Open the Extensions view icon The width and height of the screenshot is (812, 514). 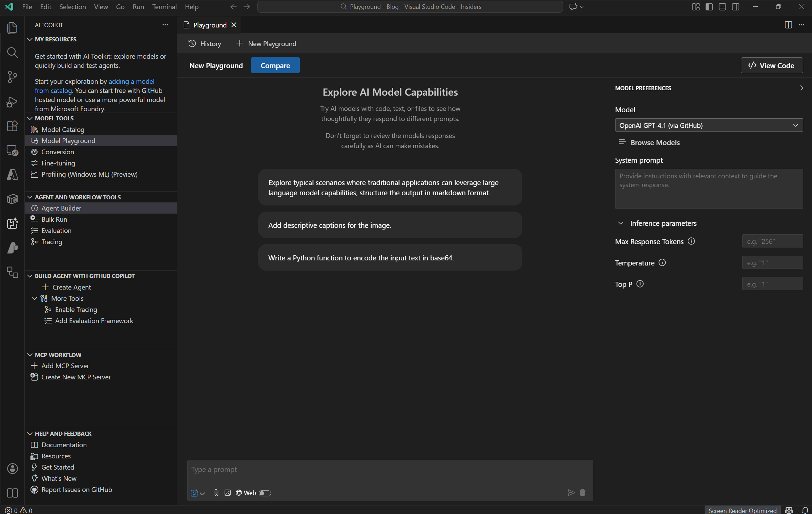click(12, 126)
